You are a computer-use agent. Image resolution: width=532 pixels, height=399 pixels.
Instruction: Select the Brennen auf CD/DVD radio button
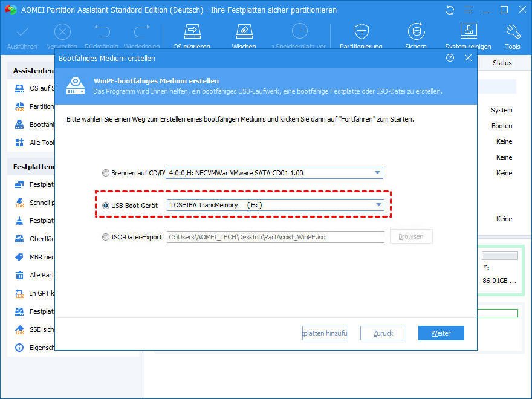[106, 173]
